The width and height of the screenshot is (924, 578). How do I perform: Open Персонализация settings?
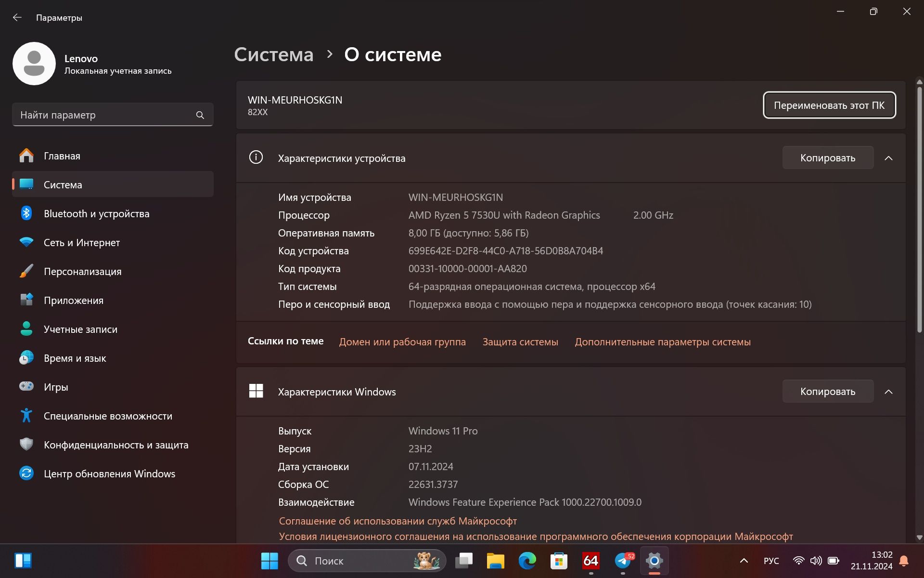(113, 271)
